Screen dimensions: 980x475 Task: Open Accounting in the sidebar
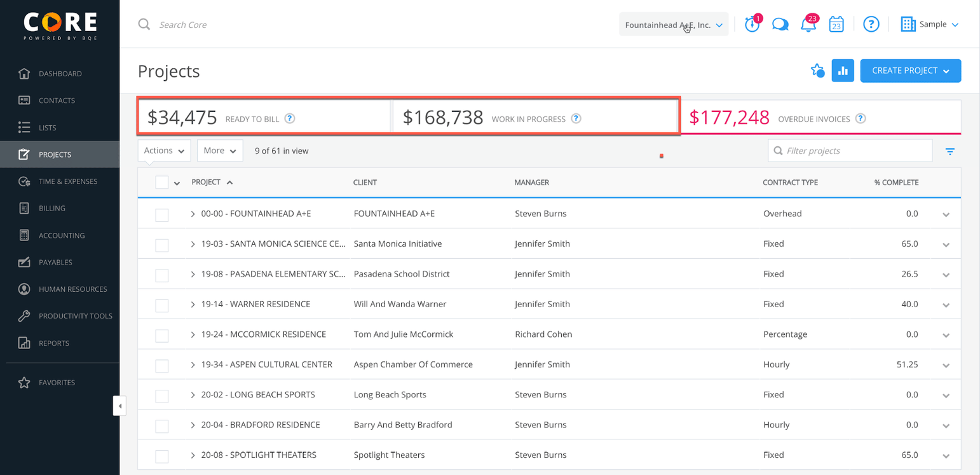(60, 235)
